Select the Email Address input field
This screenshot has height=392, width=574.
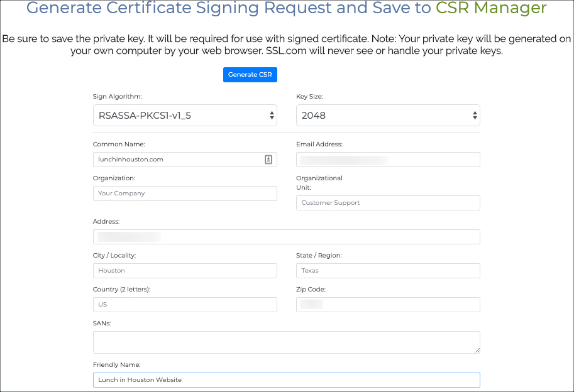pyautogui.click(x=388, y=160)
